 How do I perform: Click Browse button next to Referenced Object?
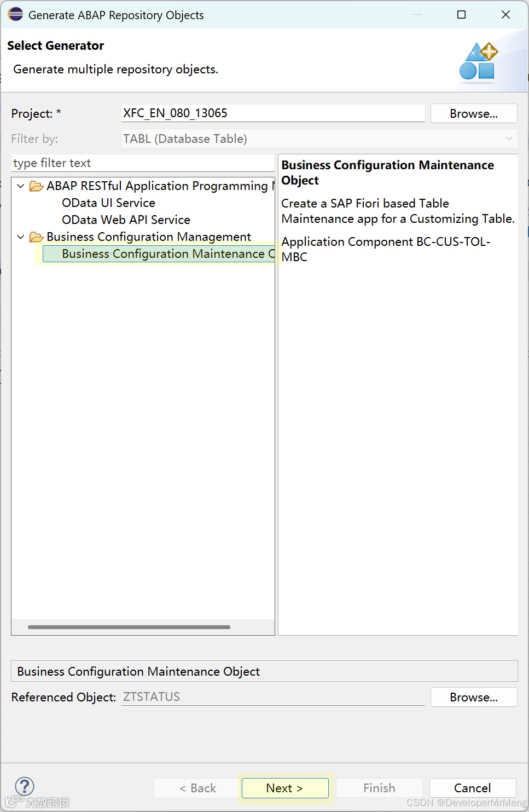pos(474,697)
